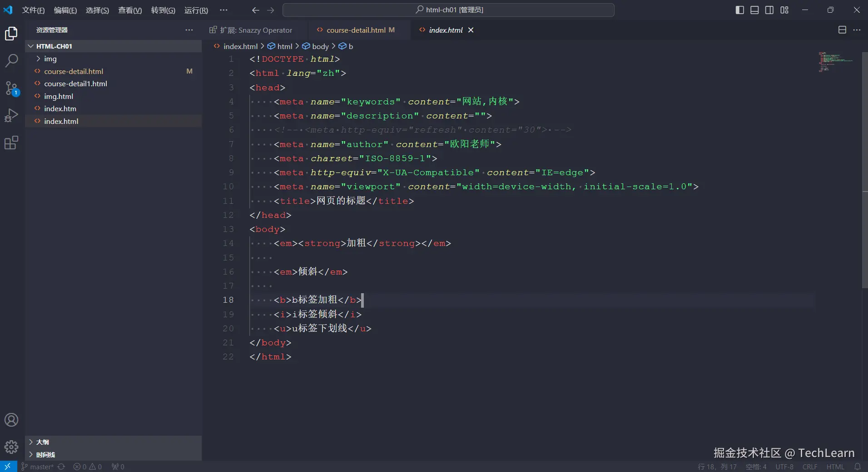The width and height of the screenshot is (868, 472).
Task: Select the index.html editor tab
Action: pyautogui.click(x=446, y=30)
